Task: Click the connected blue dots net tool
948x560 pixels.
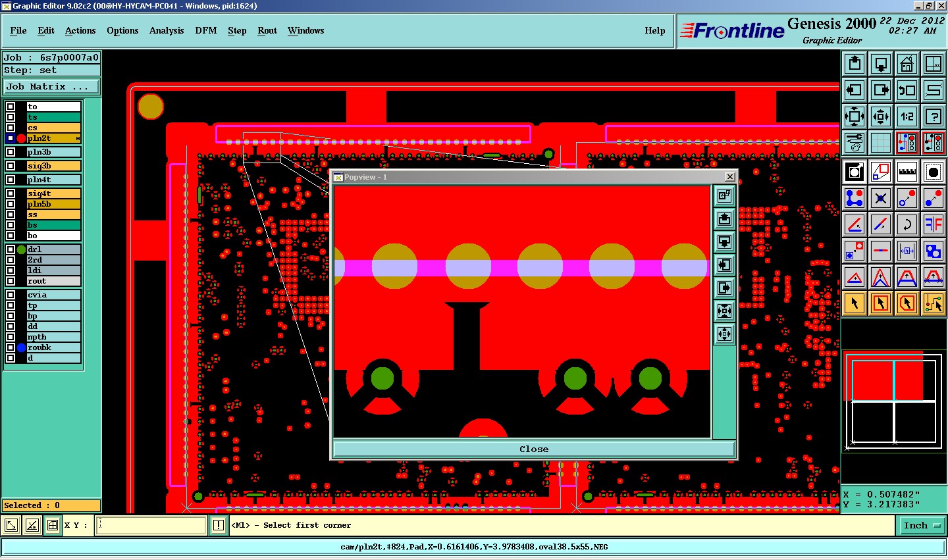Action: [x=855, y=198]
